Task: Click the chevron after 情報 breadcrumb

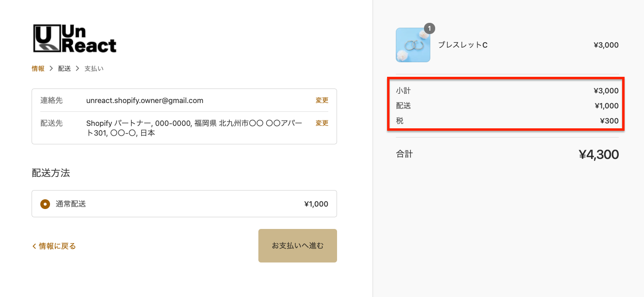Action: pyautogui.click(x=51, y=69)
